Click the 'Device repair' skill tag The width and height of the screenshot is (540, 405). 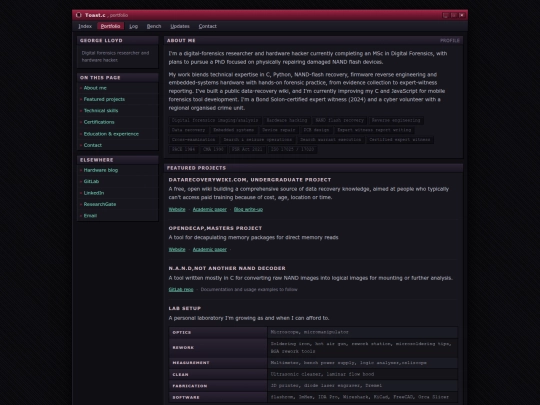pos(279,130)
